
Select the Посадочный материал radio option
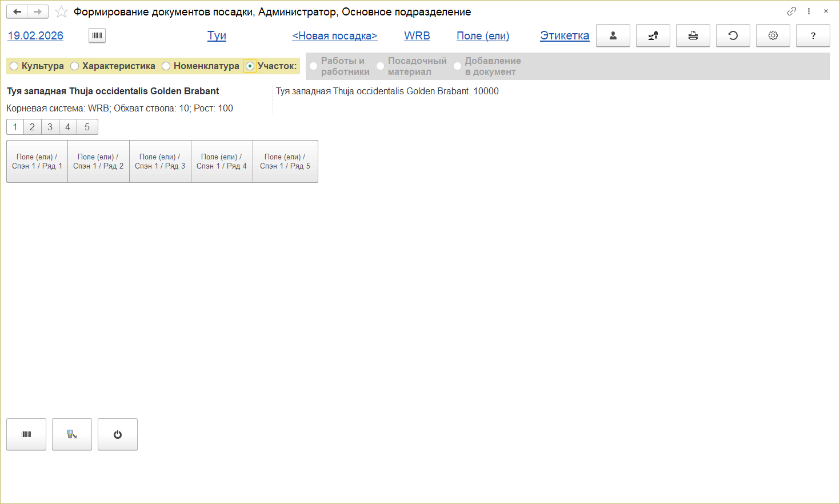click(x=380, y=66)
